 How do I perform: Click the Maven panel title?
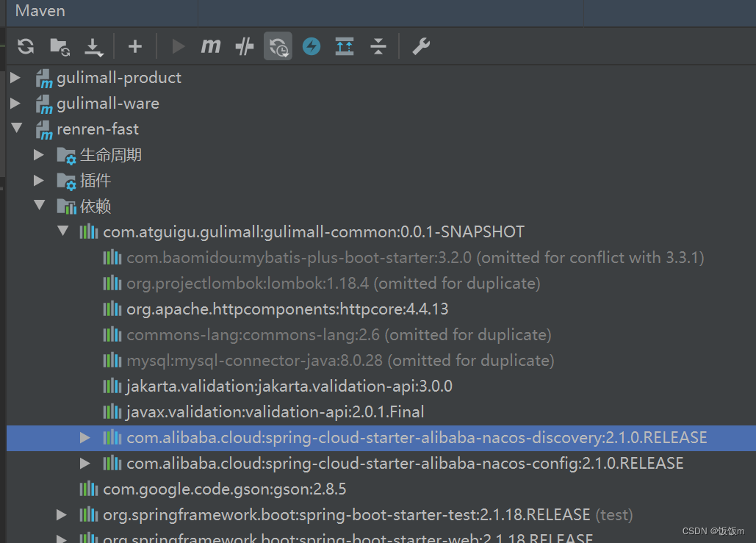[x=40, y=10]
